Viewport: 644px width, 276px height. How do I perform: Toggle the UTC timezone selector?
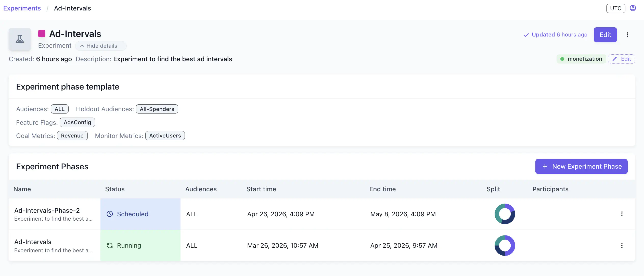(615, 8)
